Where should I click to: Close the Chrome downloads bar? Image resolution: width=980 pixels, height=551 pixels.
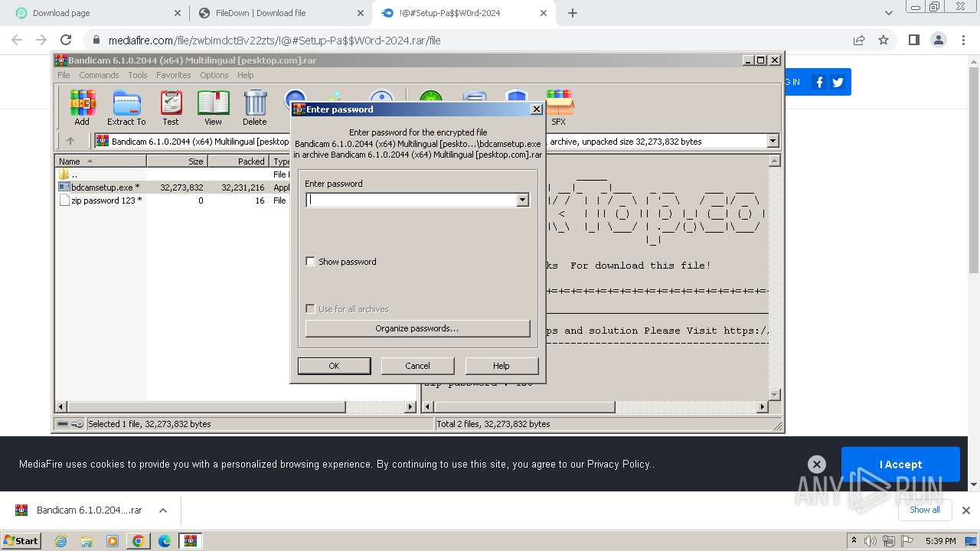pyautogui.click(x=966, y=510)
